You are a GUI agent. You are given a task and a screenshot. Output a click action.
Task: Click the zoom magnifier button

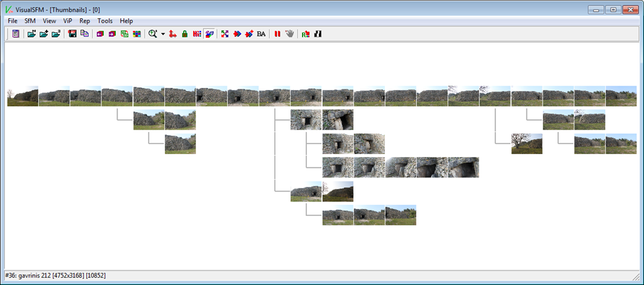pyautogui.click(x=153, y=33)
